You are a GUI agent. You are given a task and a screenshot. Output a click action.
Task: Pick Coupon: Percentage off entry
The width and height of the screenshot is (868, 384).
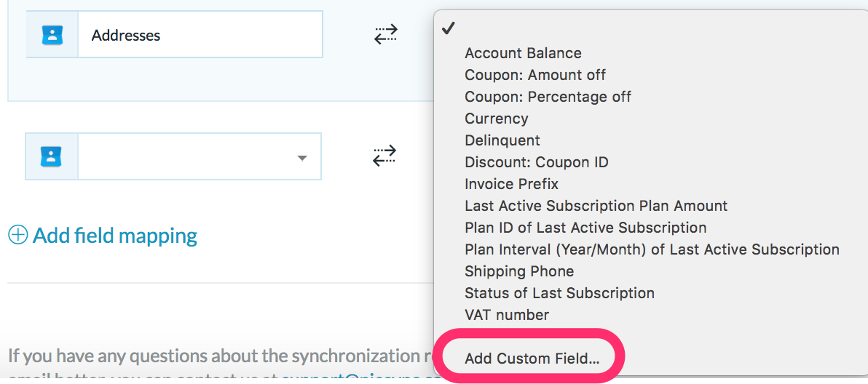(x=548, y=97)
